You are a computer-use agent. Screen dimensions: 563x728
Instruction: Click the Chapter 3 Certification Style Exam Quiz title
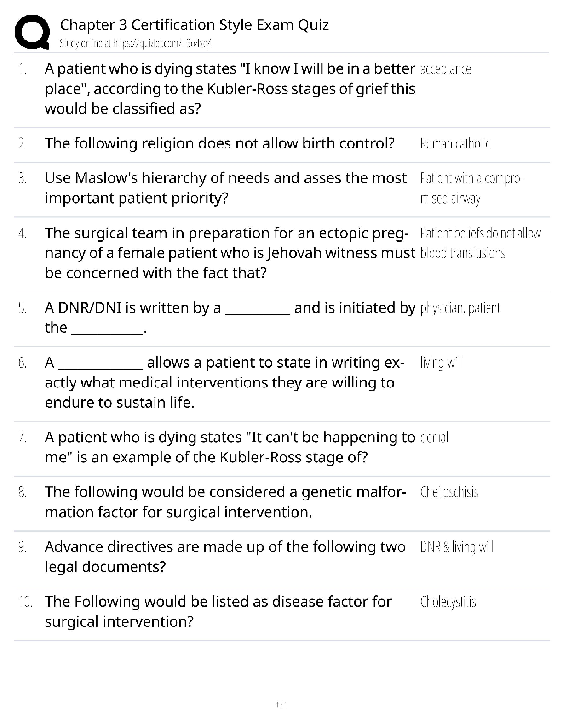pos(194,25)
